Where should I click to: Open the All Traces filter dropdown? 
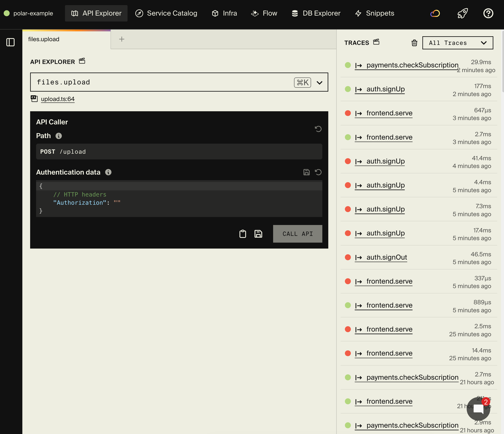(x=457, y=43)
